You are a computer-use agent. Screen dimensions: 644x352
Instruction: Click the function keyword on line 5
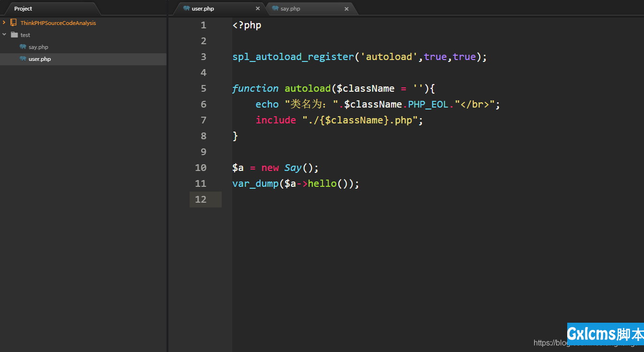pos(255,88)
